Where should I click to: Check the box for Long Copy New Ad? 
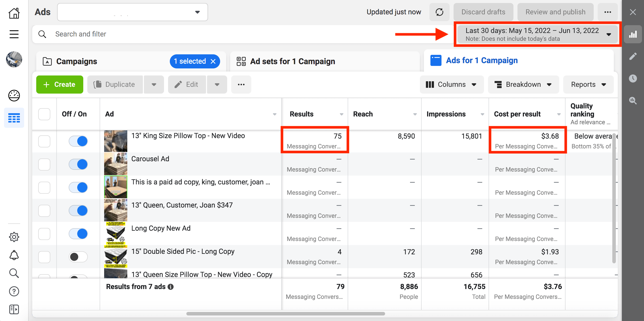pos(44,234)
